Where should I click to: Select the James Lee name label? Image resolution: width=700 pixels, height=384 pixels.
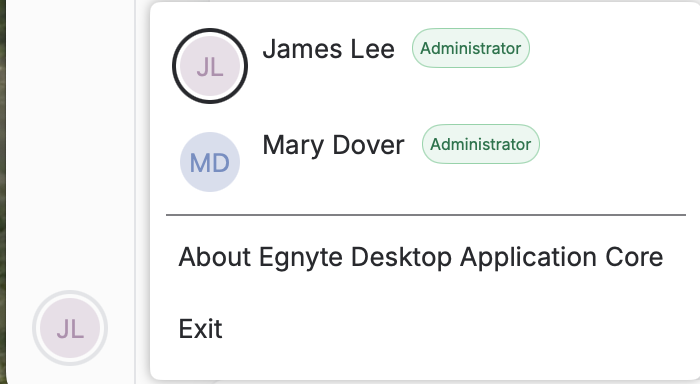click(329, 49)
